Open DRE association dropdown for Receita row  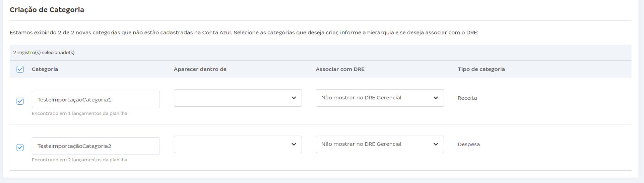click(380, 98)
